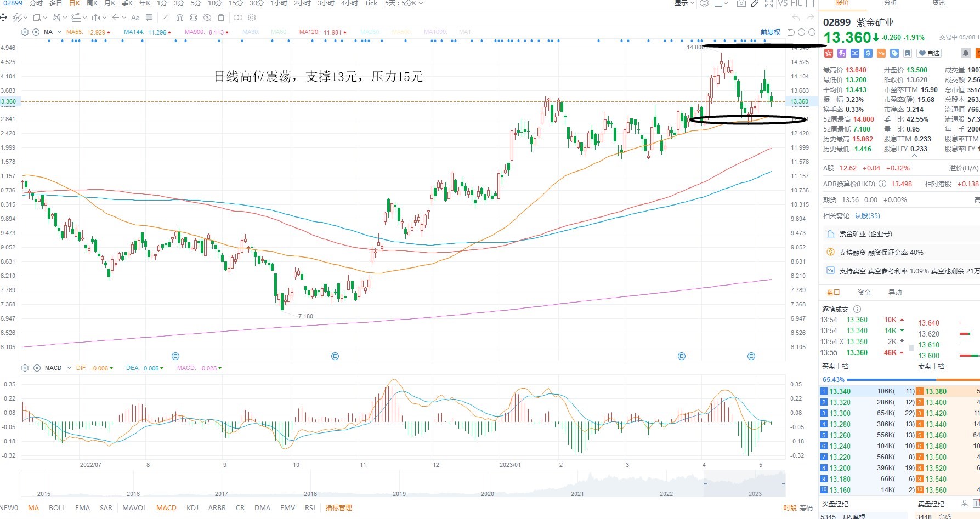Image resolution: width=980 pixels, height=519 pixels.
Task: Click the purple lightning badge under price
Action: pos(842,53)
